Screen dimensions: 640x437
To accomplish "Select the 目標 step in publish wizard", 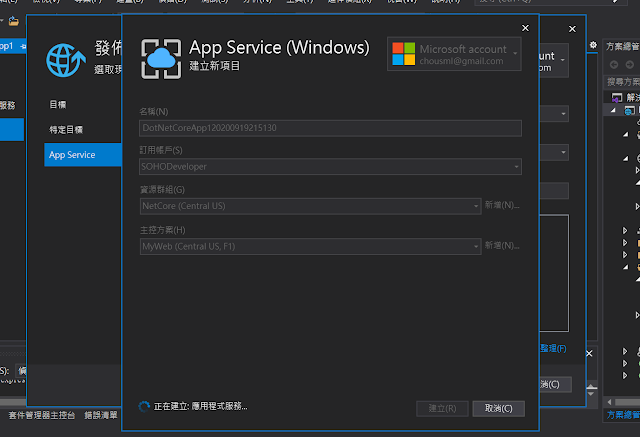I will 58,105.
